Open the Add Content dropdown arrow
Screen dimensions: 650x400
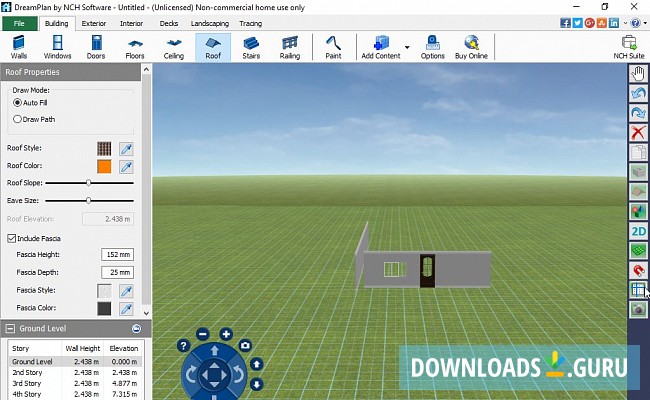click(407, 47)
